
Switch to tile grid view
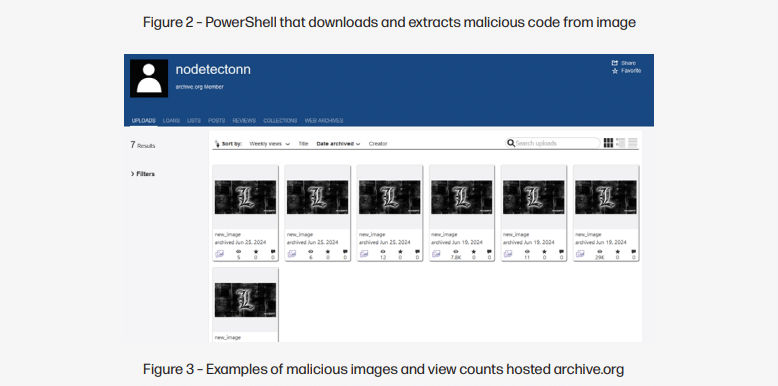(x=608, y=143)
